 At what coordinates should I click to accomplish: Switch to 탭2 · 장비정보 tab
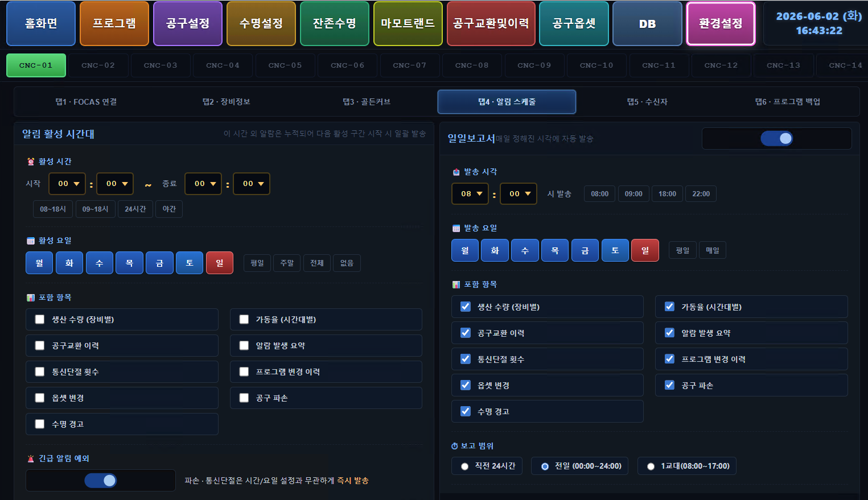tap(227, 102)
